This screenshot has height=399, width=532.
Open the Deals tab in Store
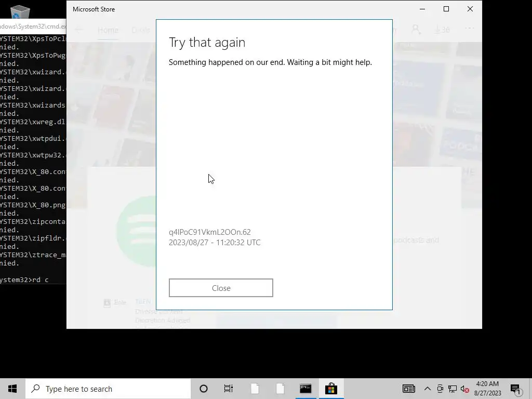coord(141,30)
